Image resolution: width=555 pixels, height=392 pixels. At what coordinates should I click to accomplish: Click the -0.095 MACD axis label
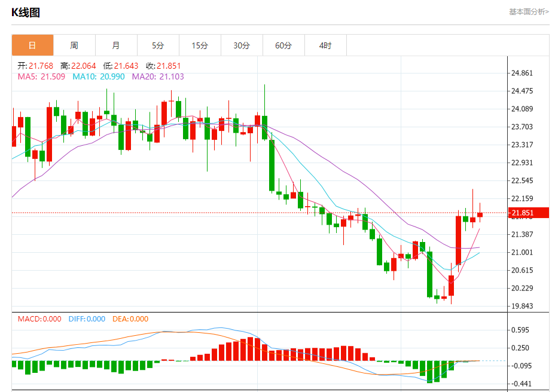(x=521, y=366)
